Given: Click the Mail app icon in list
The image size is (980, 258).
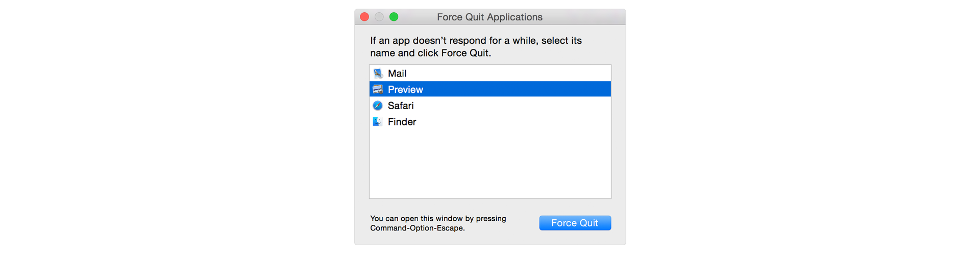Looking at the screenshot, I should pyautogui.click(x=378, y=73).
